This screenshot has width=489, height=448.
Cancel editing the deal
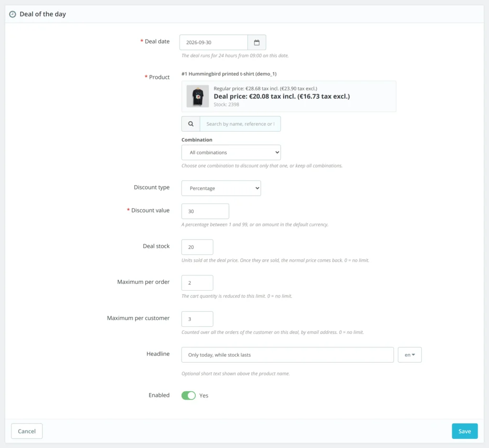coord(27,431)
